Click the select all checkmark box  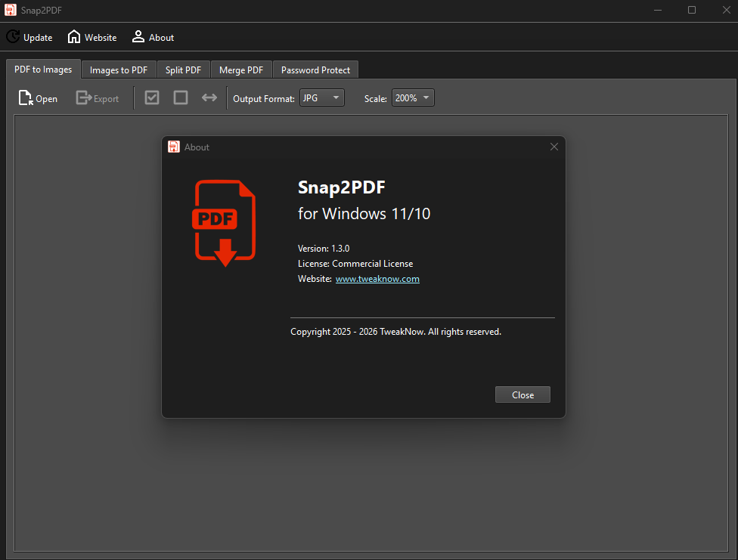coord(152,98)
